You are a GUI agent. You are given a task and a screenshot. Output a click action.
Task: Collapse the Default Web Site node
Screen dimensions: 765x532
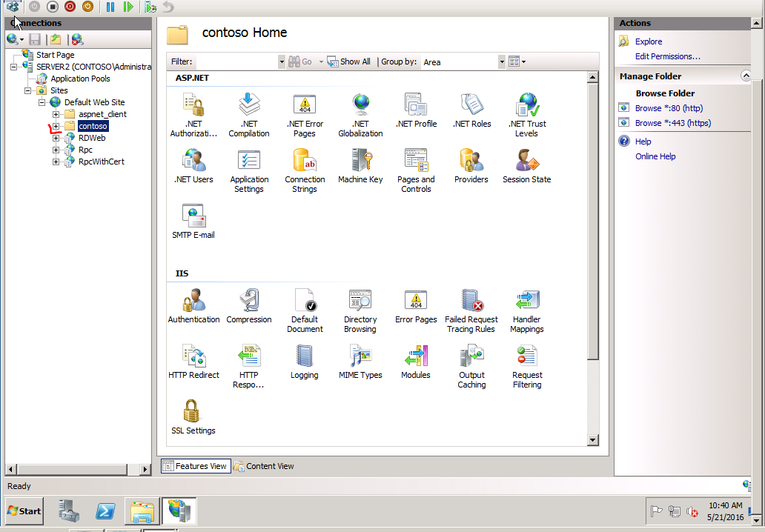click(x=42, y=102)
